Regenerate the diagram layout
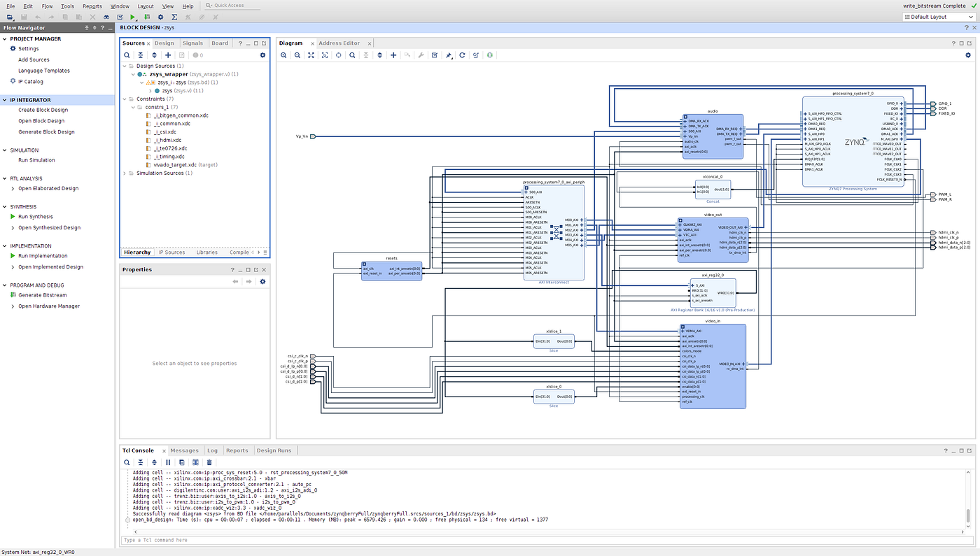Image resolution: width=980 pixels, height=556 pixels. click(461, 55)
